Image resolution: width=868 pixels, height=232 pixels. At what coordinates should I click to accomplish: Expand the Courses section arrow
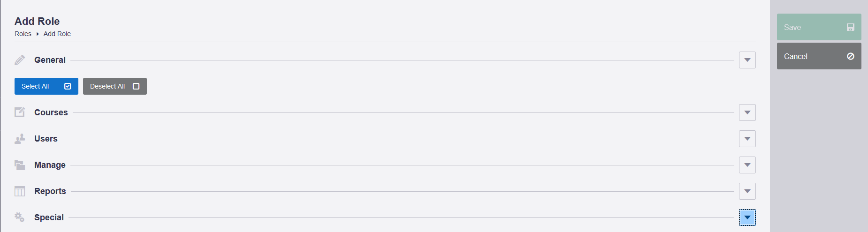(747, 112)
